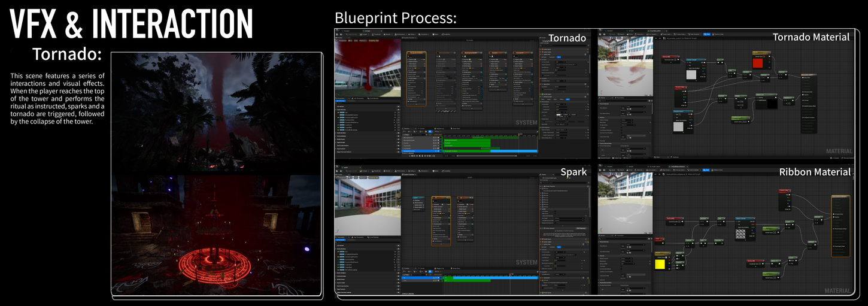Click Stats in the Tornado editor toolbar
Screen dimensions: 868x306
[x=435, y=34]
